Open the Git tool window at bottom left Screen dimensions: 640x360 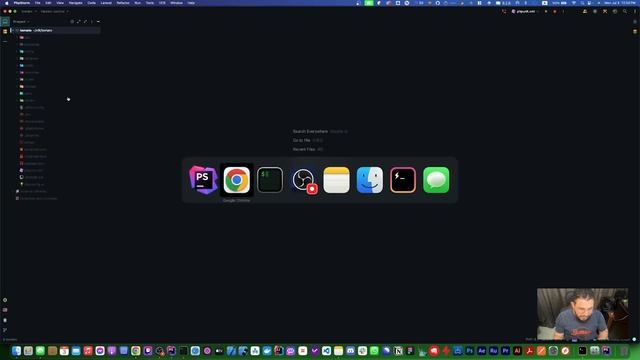5,330
